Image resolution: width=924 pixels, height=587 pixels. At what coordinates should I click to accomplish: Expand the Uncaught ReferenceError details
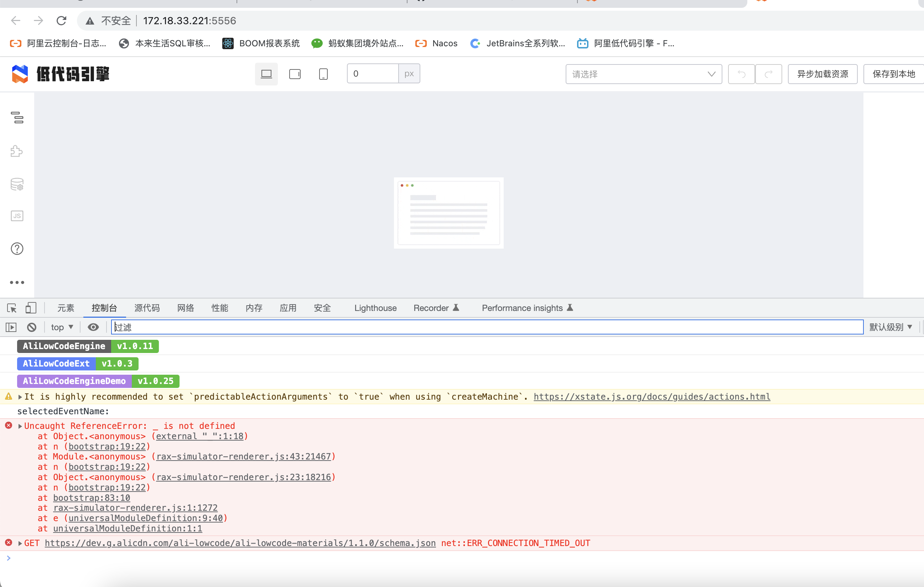click(x=20, y=426)
